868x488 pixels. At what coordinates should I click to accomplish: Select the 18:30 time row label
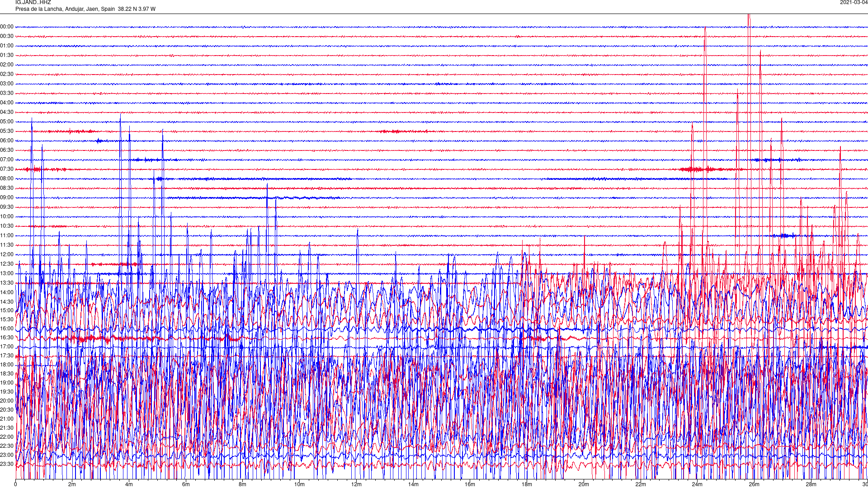click(x=7, y=374)
